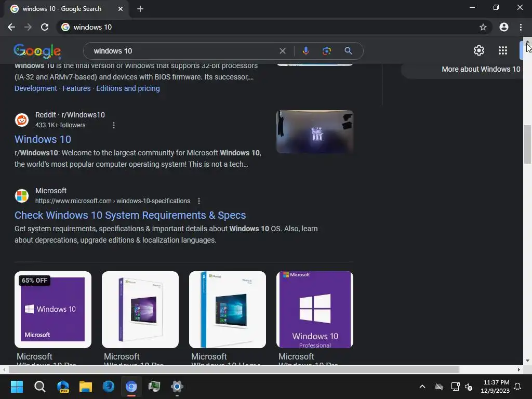This screenshot has width=532, height=399.
Task: Submit search with the magnifier icon
Action: click(348, 51)
